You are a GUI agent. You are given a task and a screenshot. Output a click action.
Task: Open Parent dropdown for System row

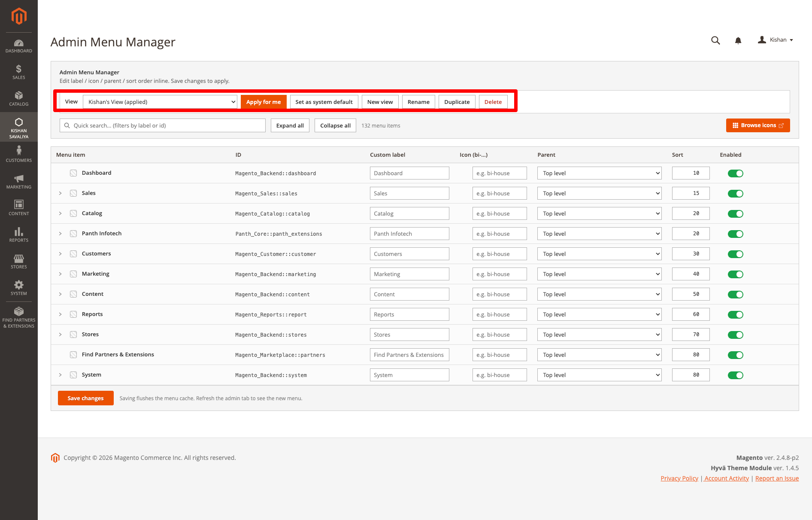pyautogui.click(x=599, y=375)
